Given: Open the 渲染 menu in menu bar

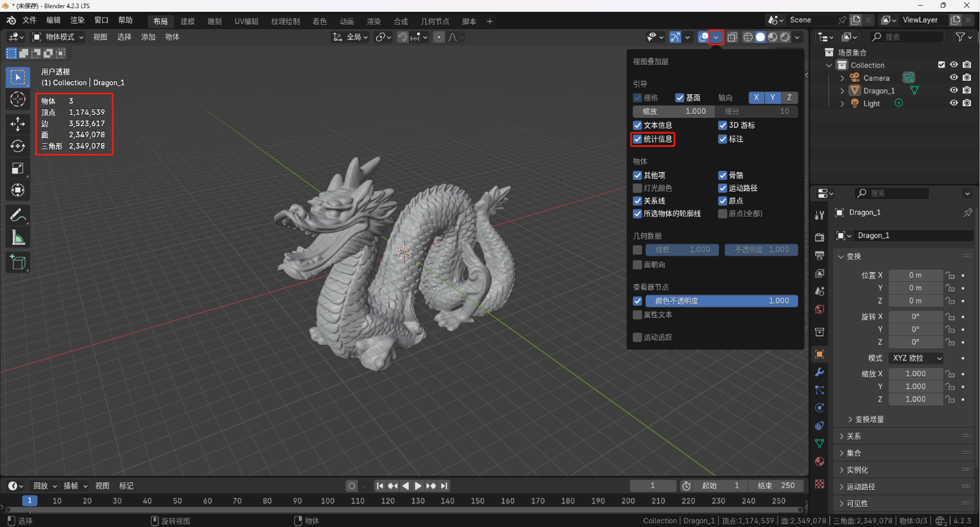Looking at the screenshot, I should 77,20.
